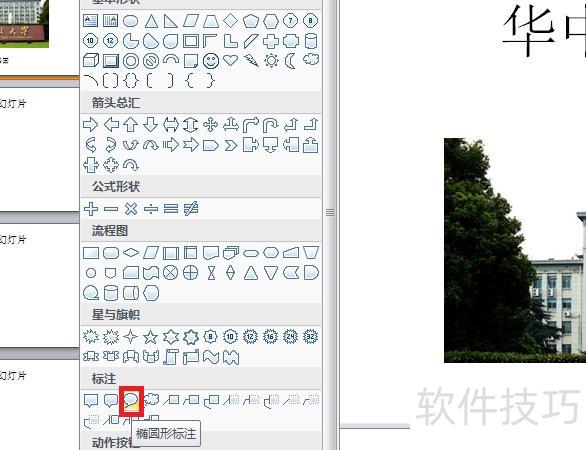The height and width of the screenshot is (450, 586).
Task: Insert the donut shape
Action: point(131,61)
